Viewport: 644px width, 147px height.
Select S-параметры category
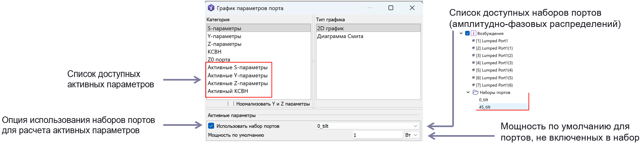point(259,28)
